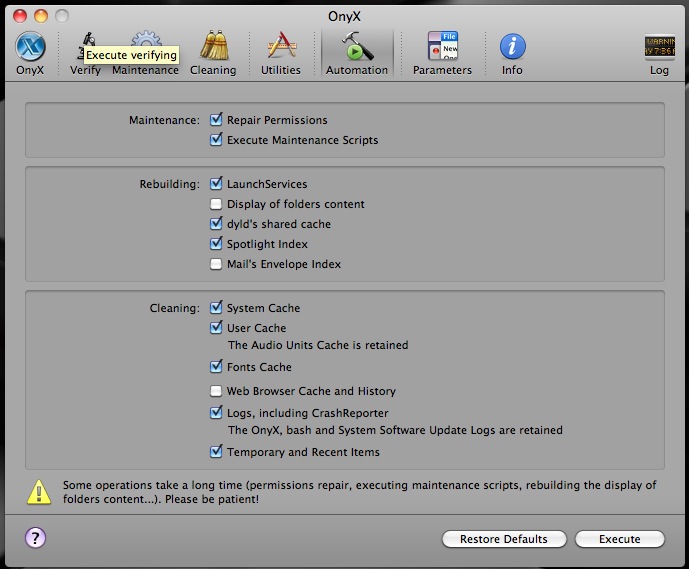Minimize window with the yellow button
The image size is (689, 569).
[x=41, y=16]
